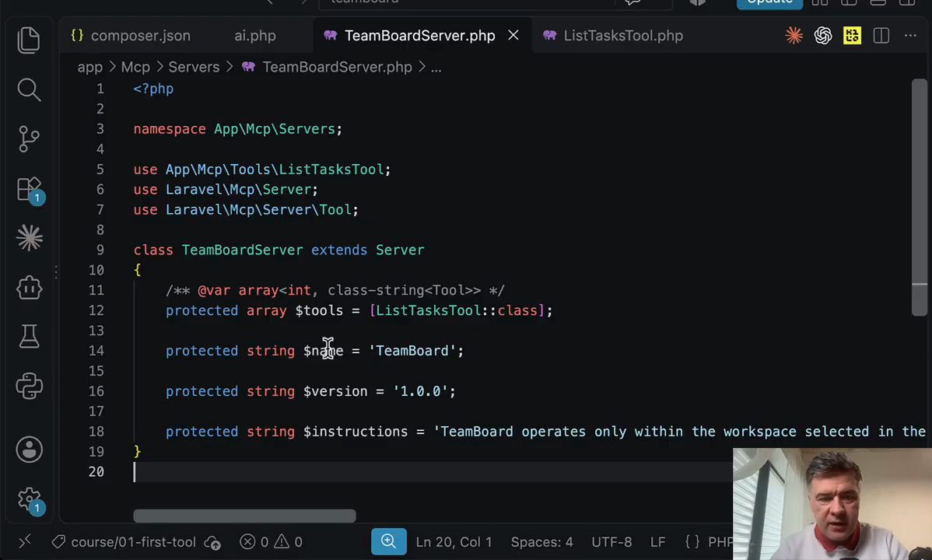Expand the Servers breadcrumb
The height and width of the screenshot is (560, 932).
[x=194, y=67]
